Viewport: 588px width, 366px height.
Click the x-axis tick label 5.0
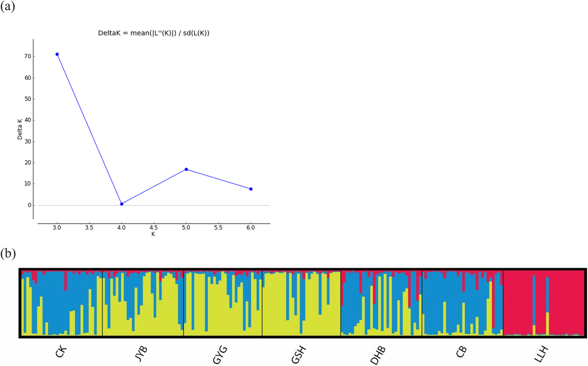tap(186, 228)
